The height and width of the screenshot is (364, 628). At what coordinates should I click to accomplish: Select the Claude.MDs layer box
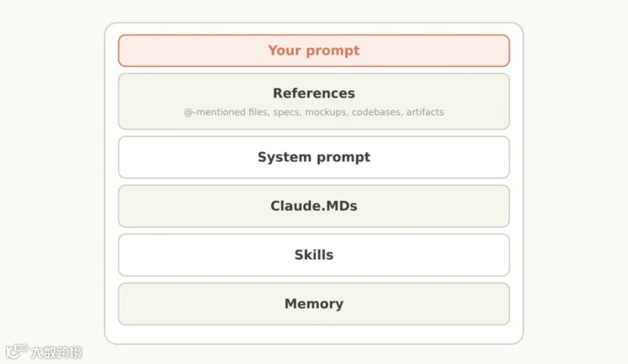pyautogui.click(x=313, y=206)
